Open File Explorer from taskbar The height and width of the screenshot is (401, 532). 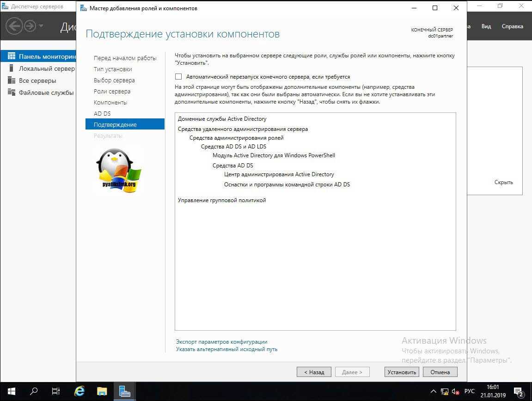102,391
